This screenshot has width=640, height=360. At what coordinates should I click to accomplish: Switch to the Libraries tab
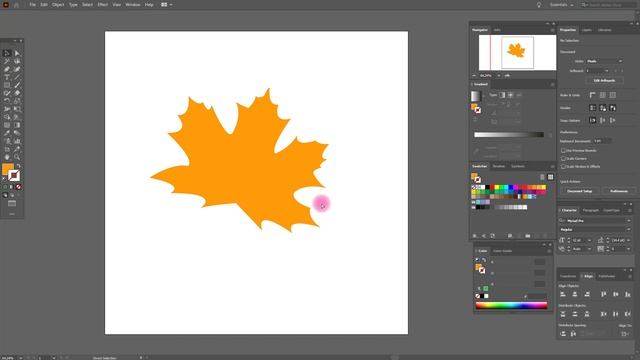[x=604, y=30]
